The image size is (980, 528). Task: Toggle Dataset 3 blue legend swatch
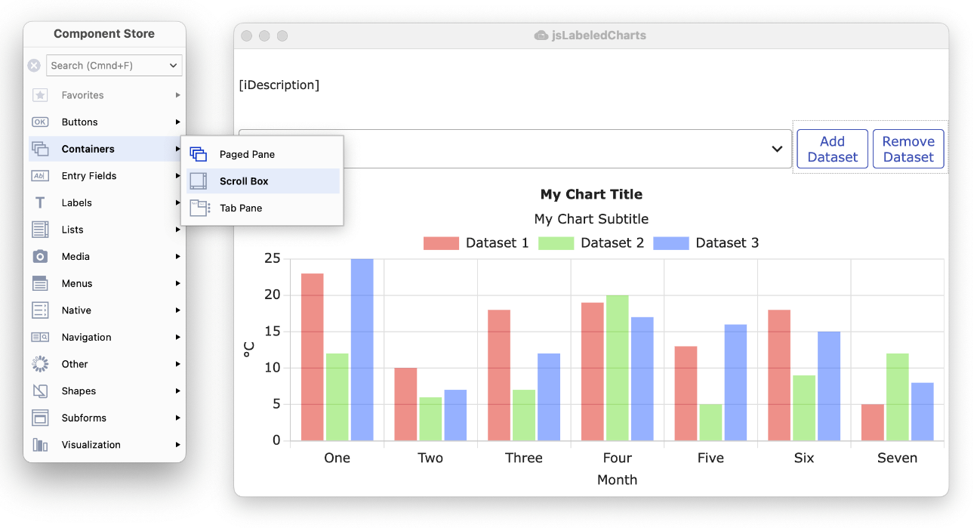pyautogui.click(x=671, y=243)
